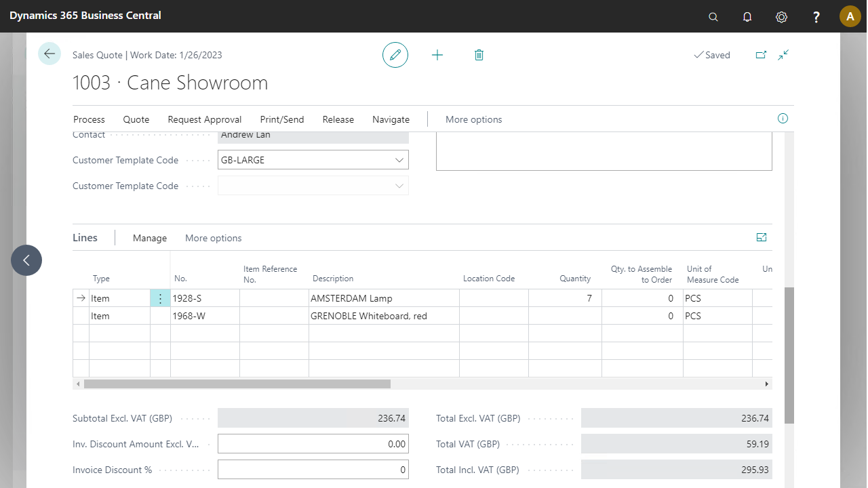This screenshot has height=488, width=868.
Task: Click the Saved status indicator
Action: 712,55
